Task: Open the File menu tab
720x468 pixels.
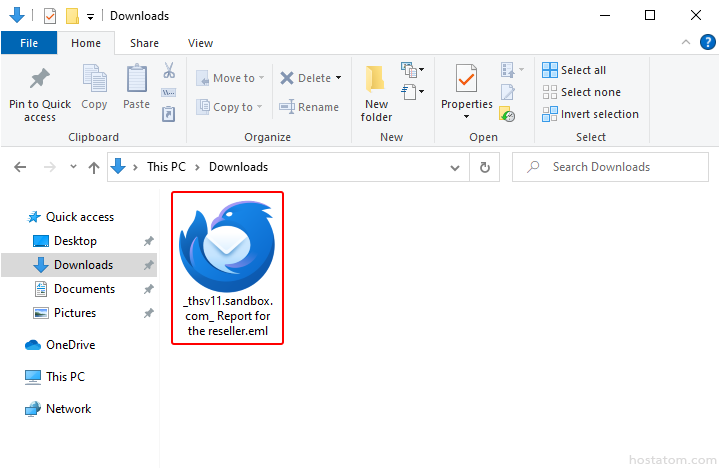Action: [28, 43]
